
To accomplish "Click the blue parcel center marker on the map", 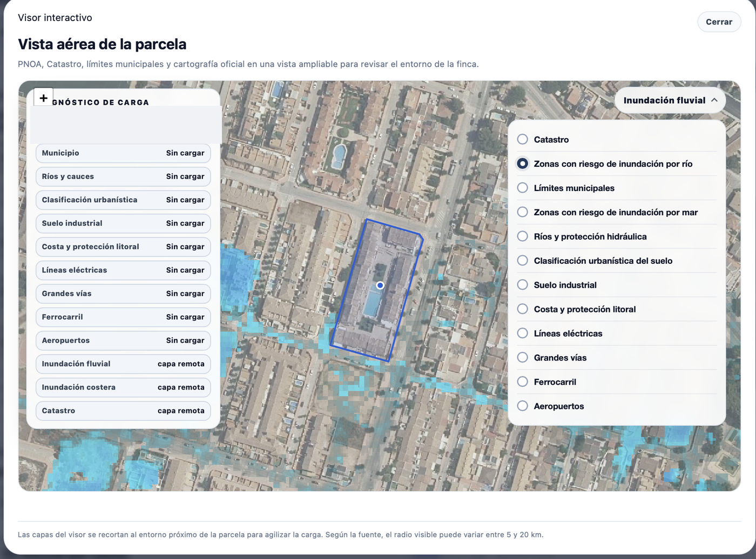I will tap(380, 285).
